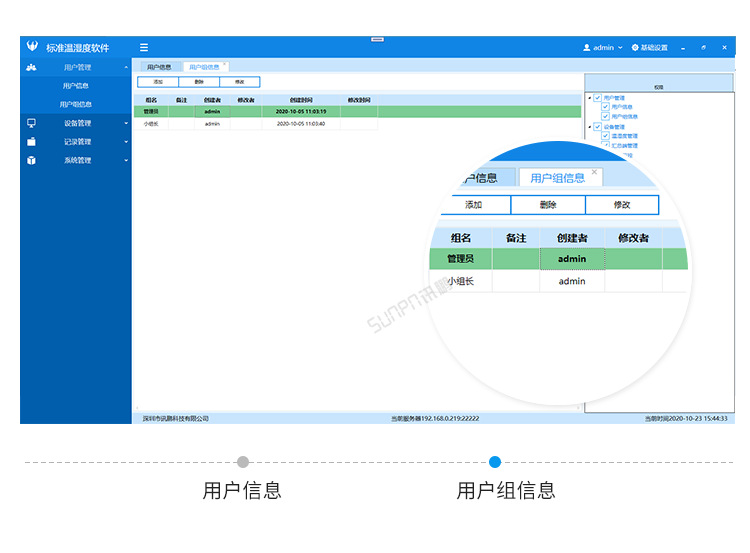This screenshot has width=750, height=553.
Task: Click the 2020-10-05 11:03:40 creation time cell
Action: [301, 124]
